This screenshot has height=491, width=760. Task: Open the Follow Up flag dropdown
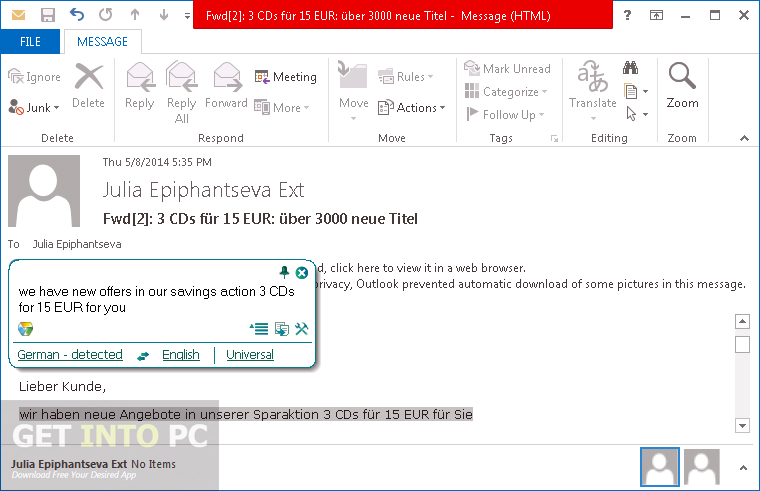click(x=505, y=114)
